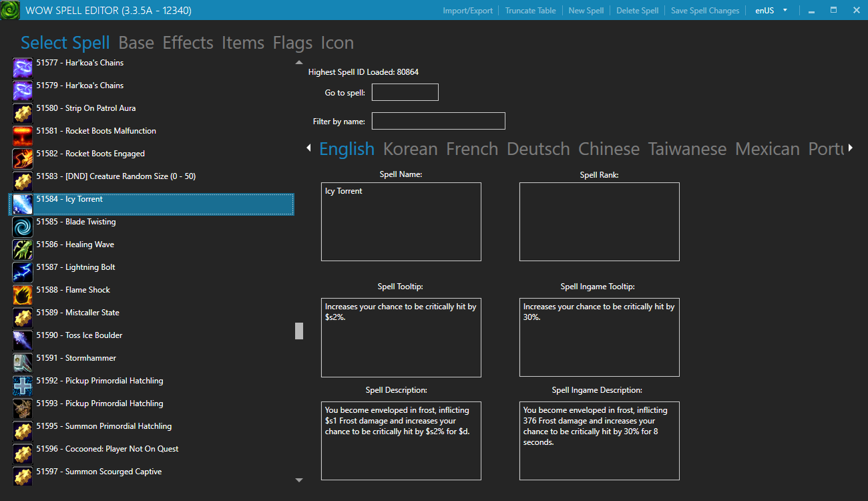868x501 pixels.
Task: Click the Truncate Table button
Action: pos(530,11)
